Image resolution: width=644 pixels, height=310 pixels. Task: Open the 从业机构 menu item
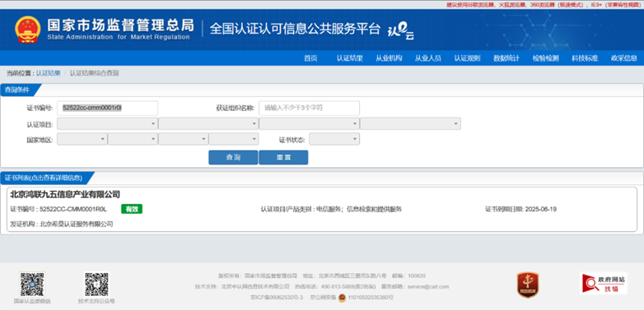tap(389, 58)
